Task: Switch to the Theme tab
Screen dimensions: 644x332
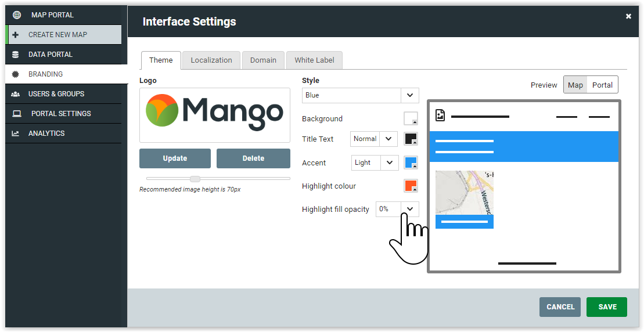Action: click(161, 60)
